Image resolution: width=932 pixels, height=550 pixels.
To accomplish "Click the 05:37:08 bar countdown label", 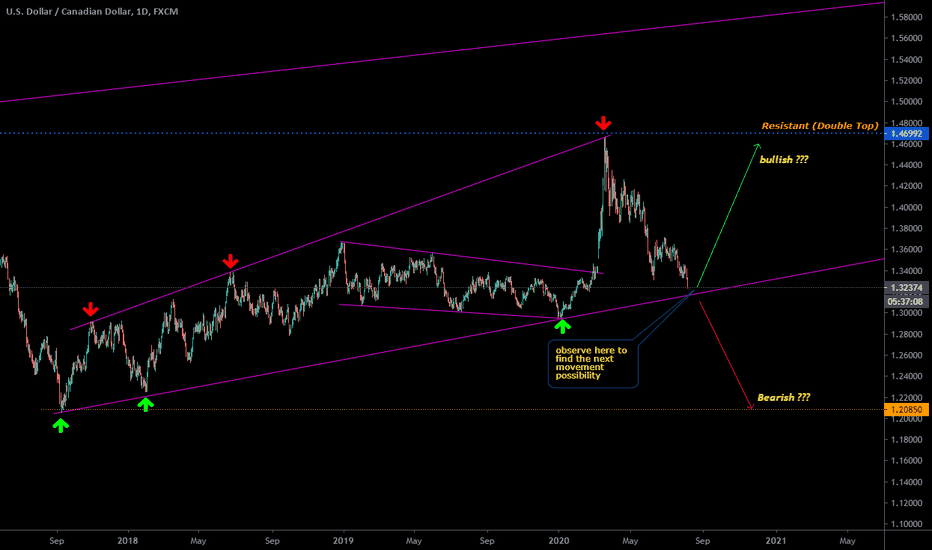I will click(x=906, y=301).
